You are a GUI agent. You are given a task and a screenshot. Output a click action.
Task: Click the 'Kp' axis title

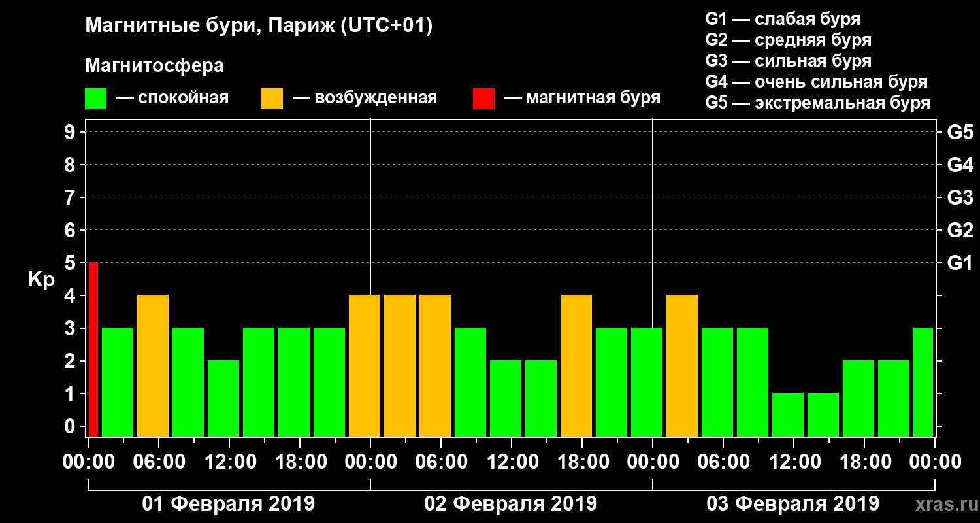click(x=41, y=280)
